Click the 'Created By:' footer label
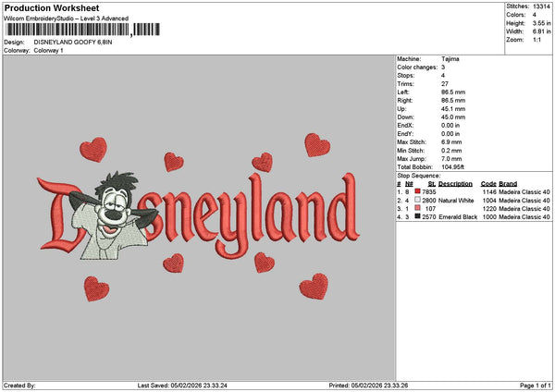The width and height of the screenshot is (555, 392). click(x=19, y=386)
